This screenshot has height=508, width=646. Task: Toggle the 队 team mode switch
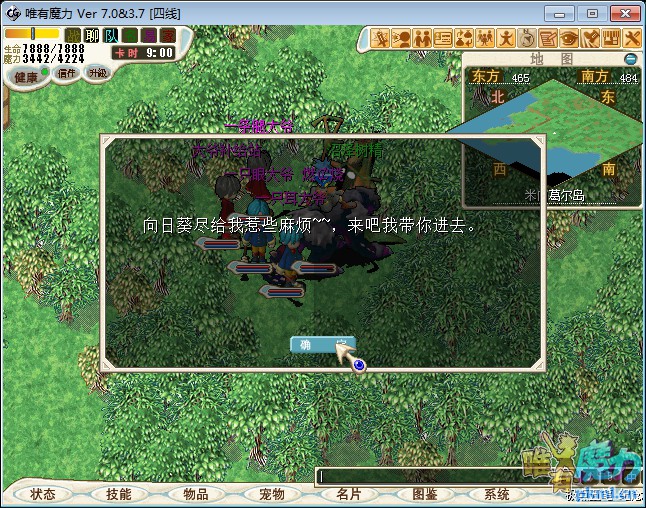coord(111,36)
